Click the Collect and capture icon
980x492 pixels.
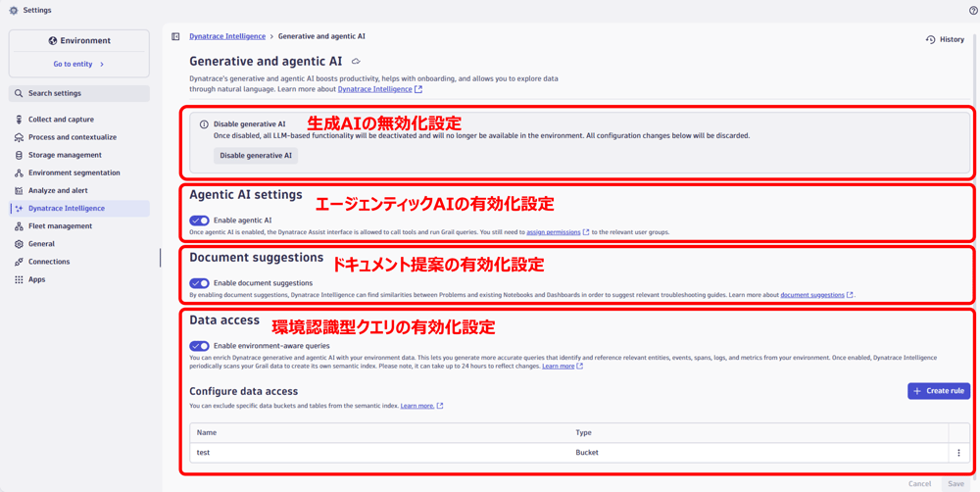pos(19,120)
